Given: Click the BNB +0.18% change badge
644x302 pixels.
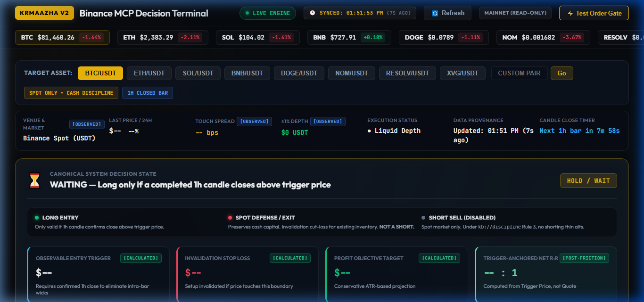Looking at the screenshot, I should click(x=373, y=37).
